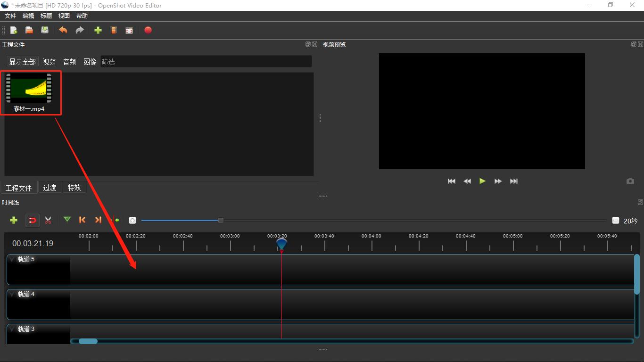Viewport: 644px width, 362px height.
Task: Click the blue playhead marker
Action: point(281,244)
